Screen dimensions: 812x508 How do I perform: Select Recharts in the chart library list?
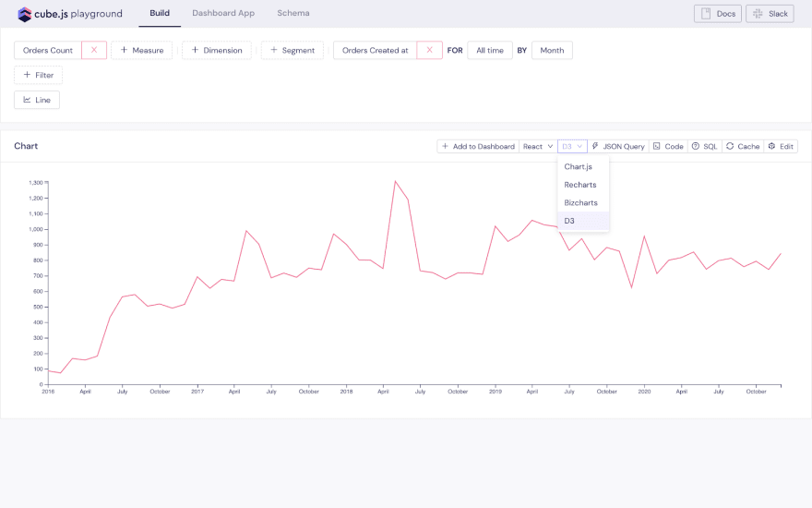(580, 185)
